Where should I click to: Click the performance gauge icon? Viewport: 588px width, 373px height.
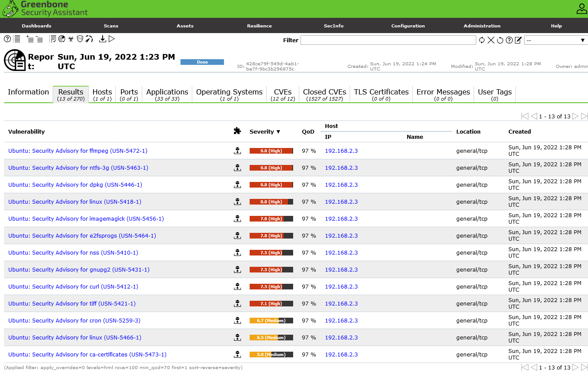tap(89, 39)
